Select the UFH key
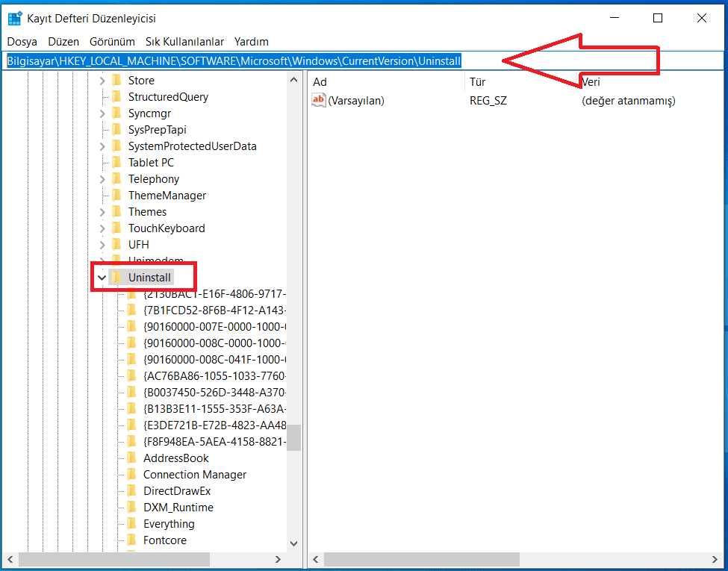Viewport: 728px width, 571px height. pyautogui.click(x=138, y=245)
